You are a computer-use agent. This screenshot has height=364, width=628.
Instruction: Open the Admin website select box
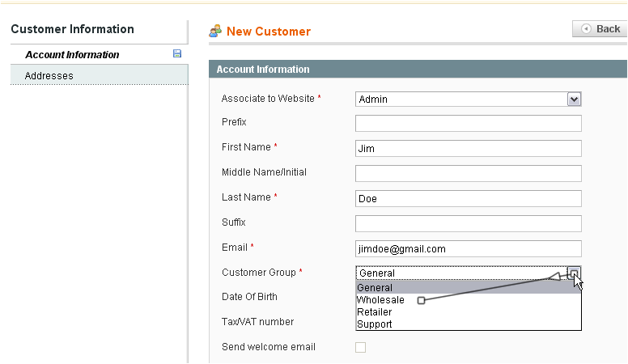coord(469,99)
